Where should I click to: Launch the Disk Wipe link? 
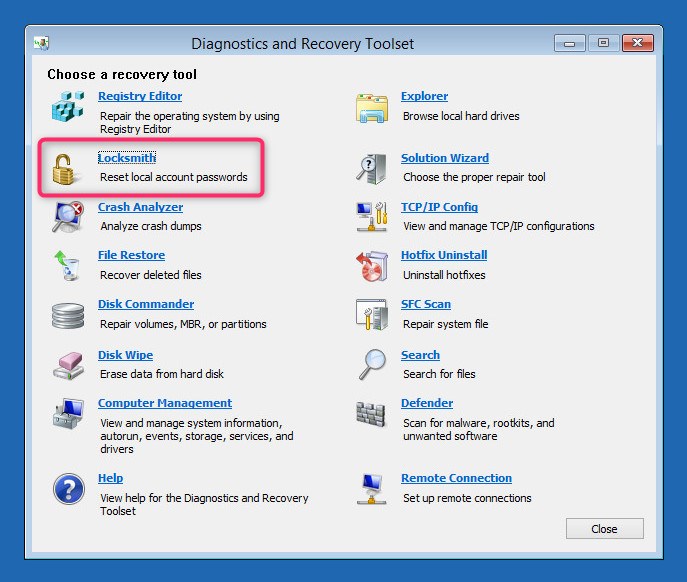[x=125, y=355]
